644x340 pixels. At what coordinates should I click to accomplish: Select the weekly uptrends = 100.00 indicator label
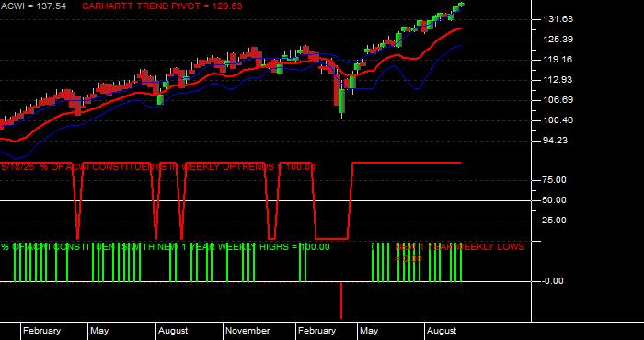point(158,167)
